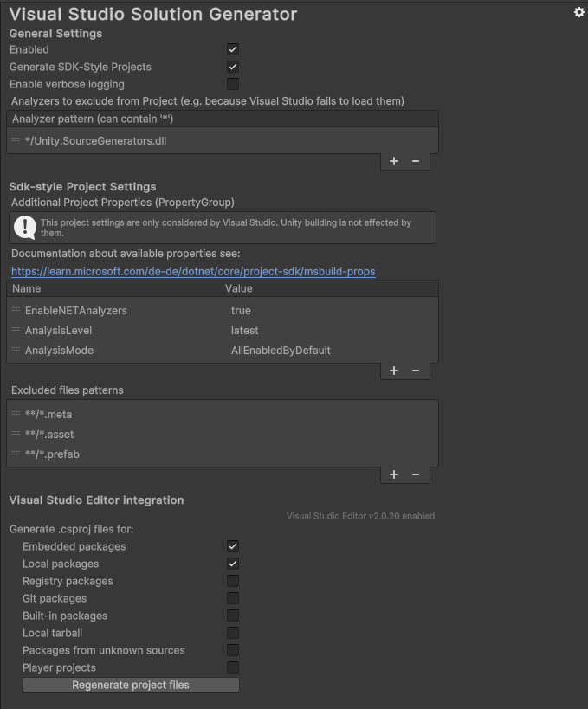Add a new analyzer pattern entry

tap(394, 161)
